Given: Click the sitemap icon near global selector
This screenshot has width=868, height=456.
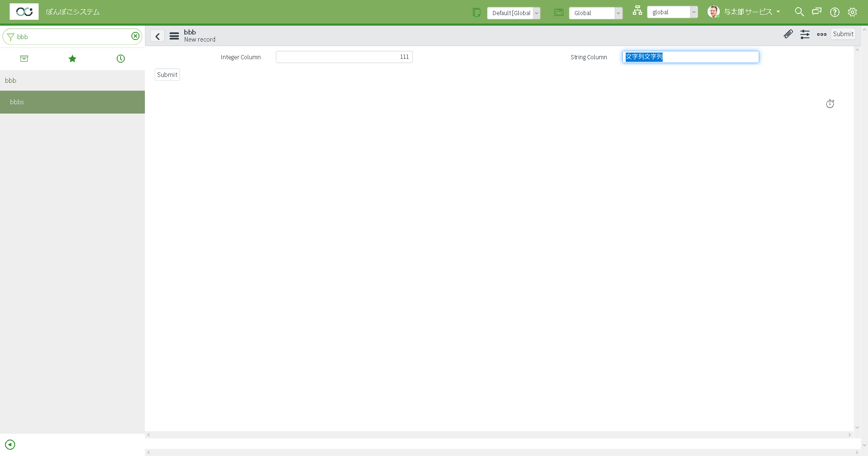Looking at the screenshot, I should tap(637, 11).
